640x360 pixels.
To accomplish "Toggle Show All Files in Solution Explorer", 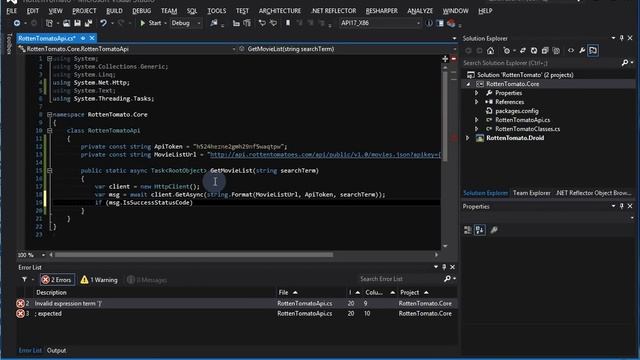I will point(556,51).
